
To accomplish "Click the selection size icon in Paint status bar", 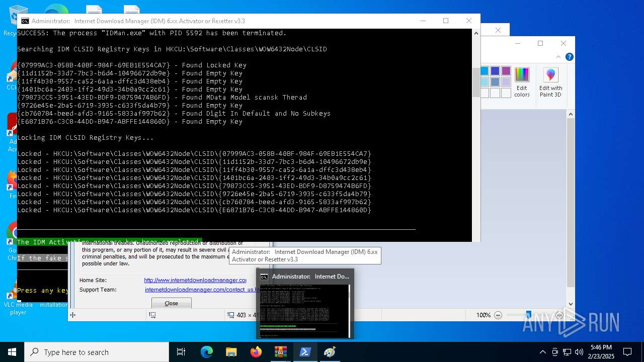I will [152, 315].
